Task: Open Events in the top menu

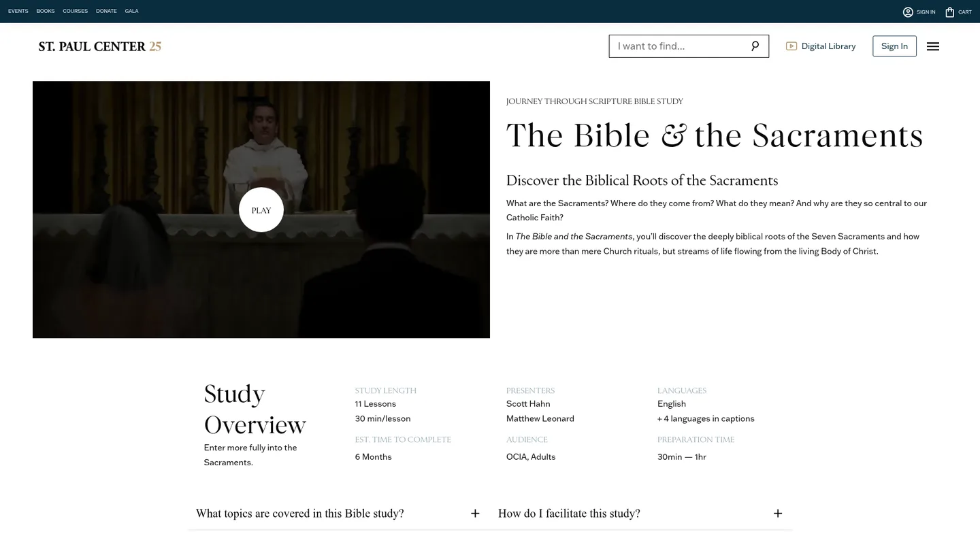Action: pyautogui.click(x=18, y=12)
